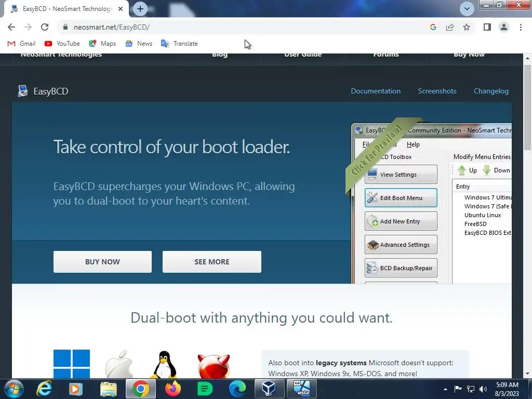Screen dimensions: 532x399
Task: View site security info via padlock icon
Action: coord(66,27)
